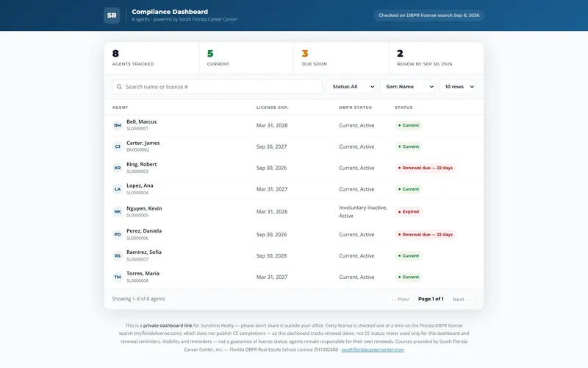
Task: Click the name Ramirez, Sofia
Action: tap(143, 252)
